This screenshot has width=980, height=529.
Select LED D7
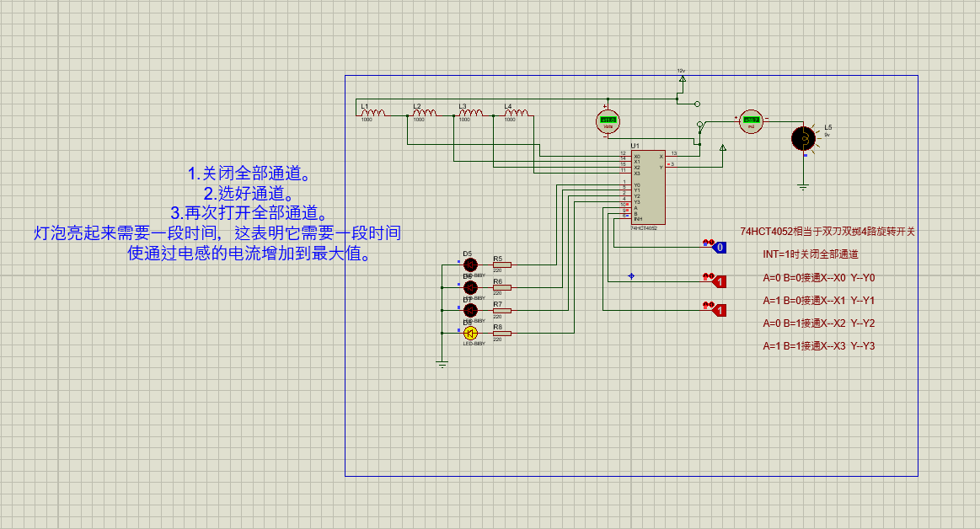click(x=471, y=310)
